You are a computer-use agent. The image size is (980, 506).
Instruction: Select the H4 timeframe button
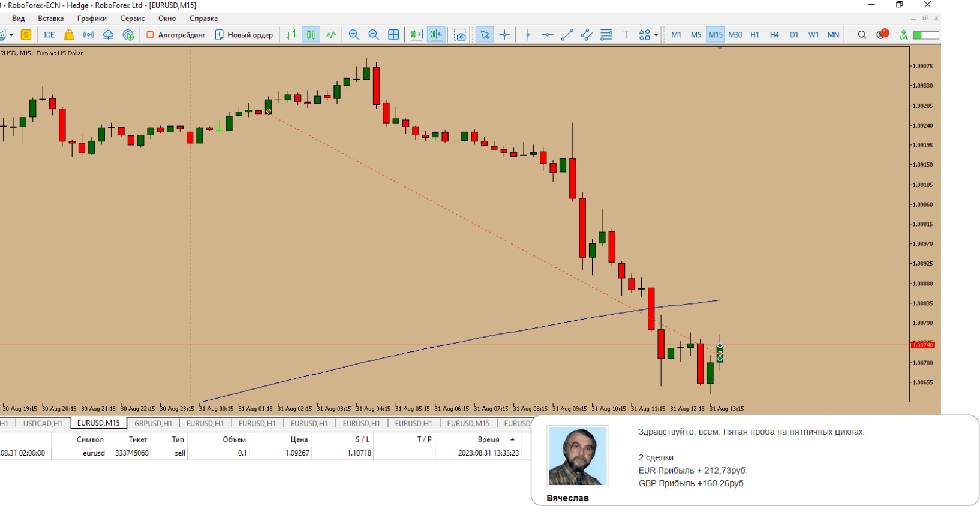[x=774, y=35]
